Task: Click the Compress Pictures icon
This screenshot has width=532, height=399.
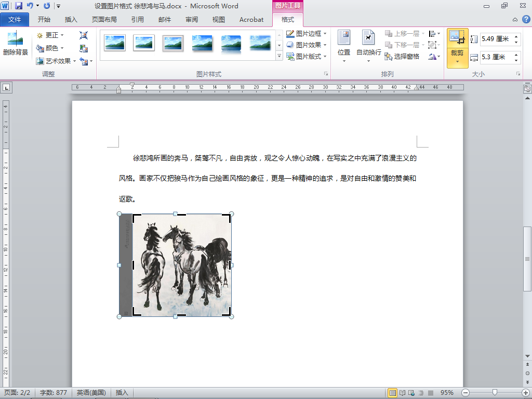Action: 84,35
